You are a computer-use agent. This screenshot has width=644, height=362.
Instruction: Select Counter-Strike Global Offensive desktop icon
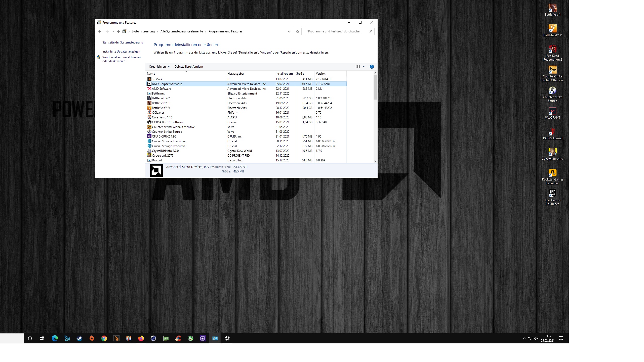coord(552,74)
